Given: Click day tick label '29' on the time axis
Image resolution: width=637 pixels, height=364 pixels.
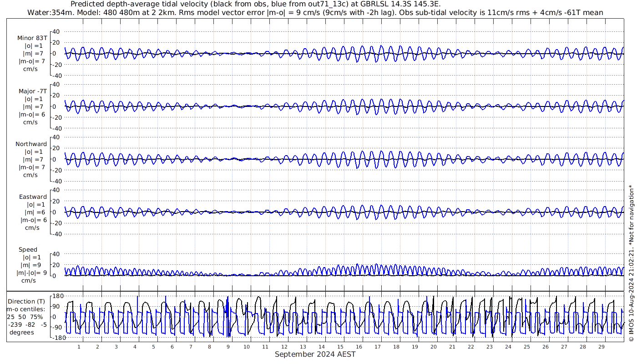Looking at the screenshot, I should click(x=601, y=347).
